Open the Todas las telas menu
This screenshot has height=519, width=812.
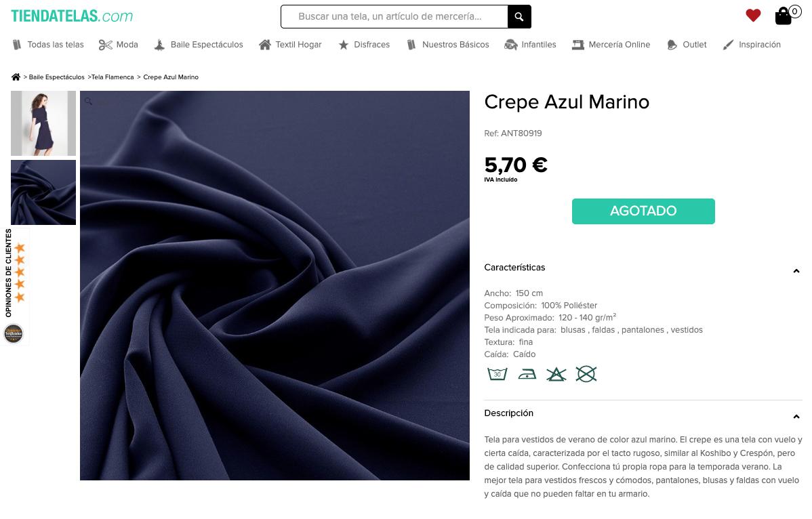coord(48,45)
